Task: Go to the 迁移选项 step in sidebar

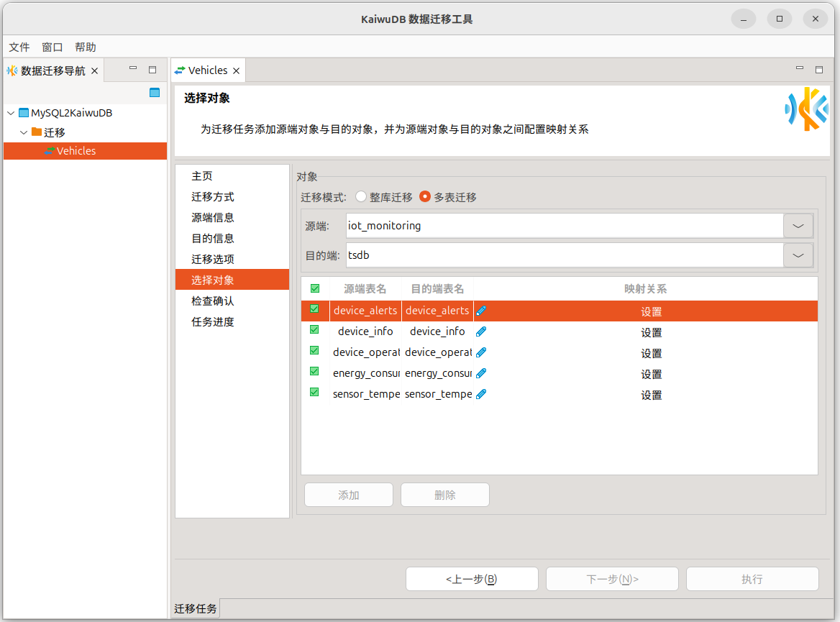Action: pos(213,259)
